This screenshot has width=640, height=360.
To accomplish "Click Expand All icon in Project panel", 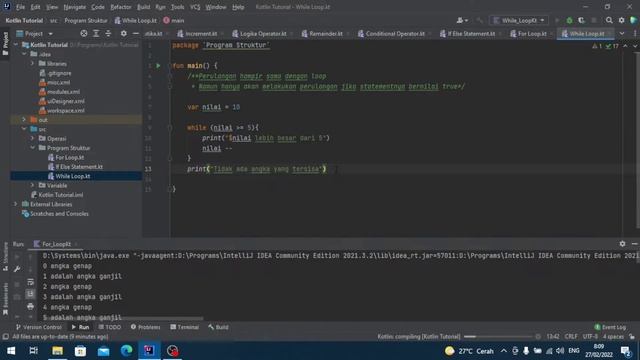I will click(96, 33).
